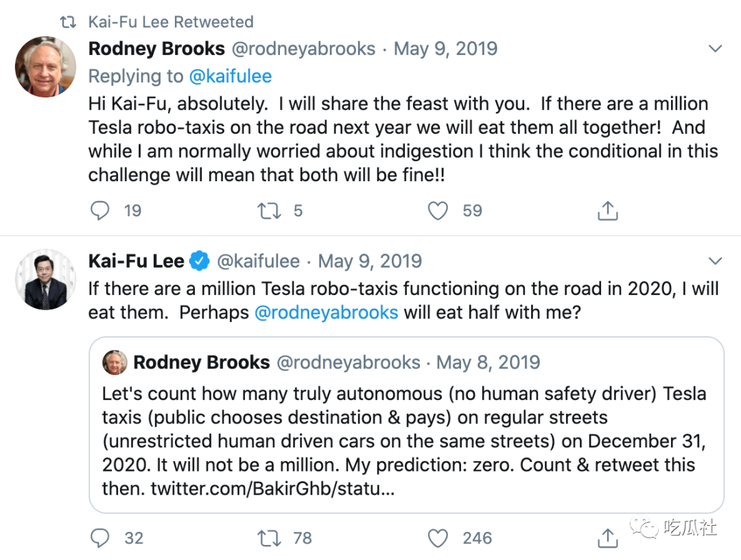Open more options chevron on Kai-Fu Lee's tweet
The width and height of the screenshot is (741, 560).
tap(715, 261)
